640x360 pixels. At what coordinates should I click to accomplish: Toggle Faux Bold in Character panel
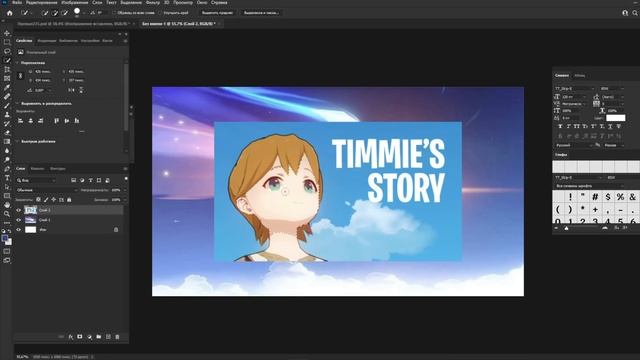(x=560, y=127)
